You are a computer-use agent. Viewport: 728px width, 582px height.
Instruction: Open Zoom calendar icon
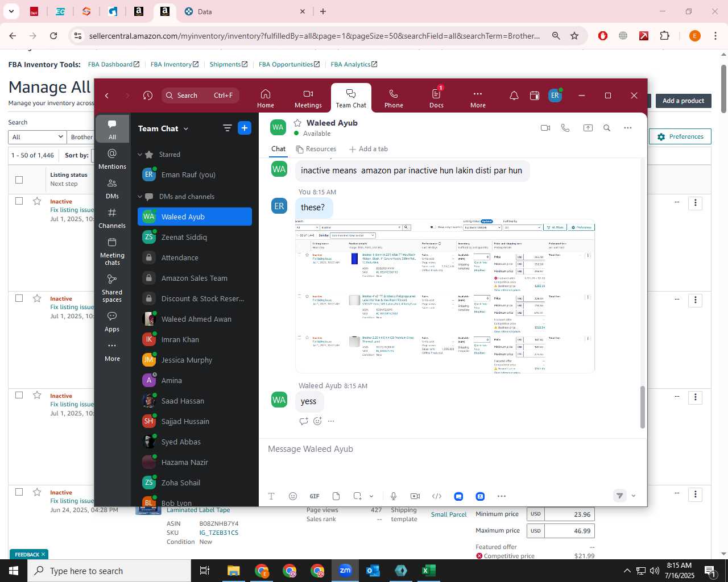535,95
